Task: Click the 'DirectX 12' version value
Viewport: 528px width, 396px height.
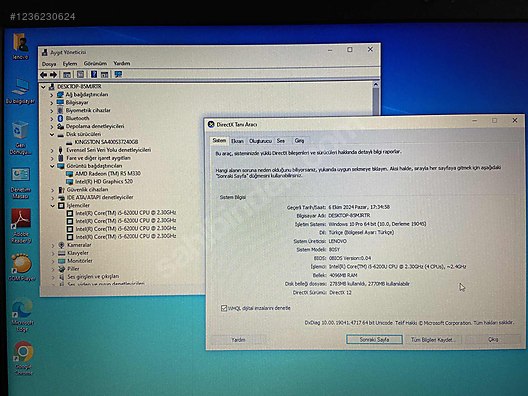Action: coord(340,293)
